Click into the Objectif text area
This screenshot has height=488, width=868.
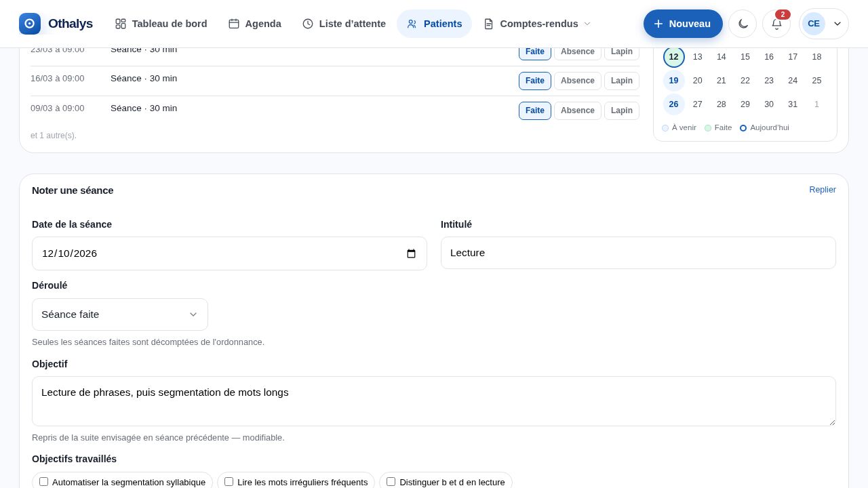coord(434,401)
